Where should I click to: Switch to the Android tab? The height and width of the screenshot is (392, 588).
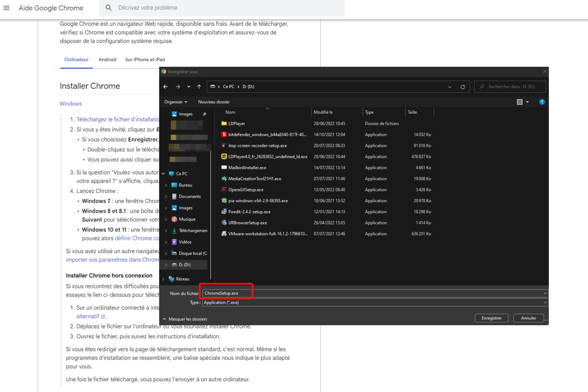pyautogui.click(x=107, y=59)
